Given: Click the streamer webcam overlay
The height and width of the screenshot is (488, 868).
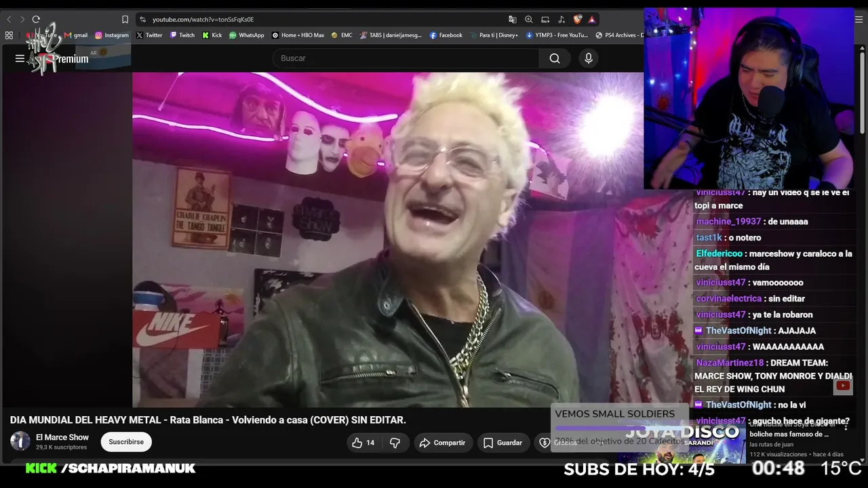Looking at the screenshot, I should click(749, 98).
